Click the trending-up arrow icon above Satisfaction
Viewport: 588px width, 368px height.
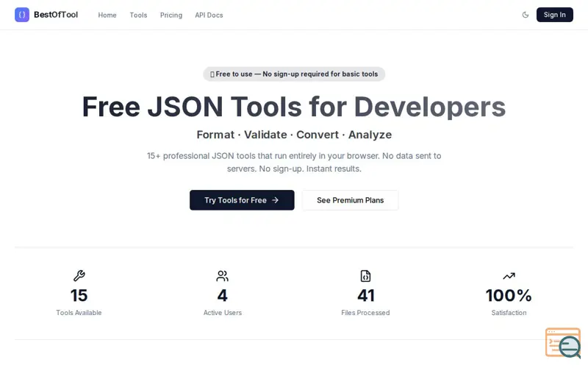click(509, 276)
